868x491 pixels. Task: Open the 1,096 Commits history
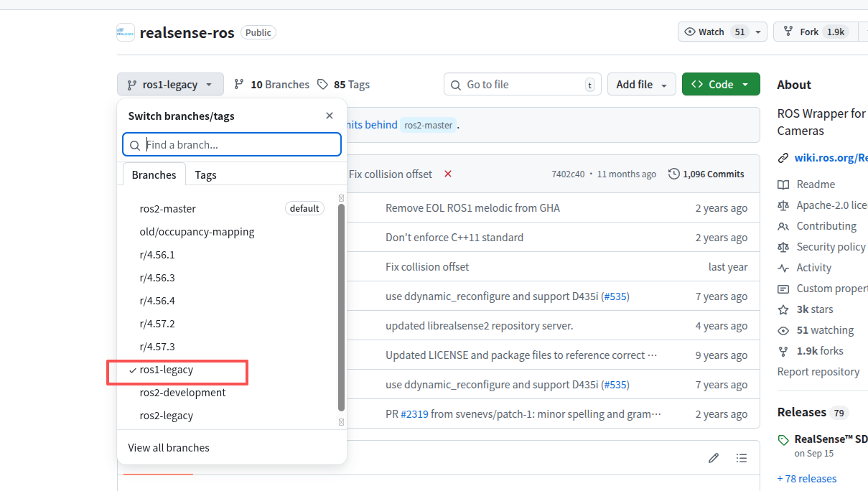click(706, 174)
